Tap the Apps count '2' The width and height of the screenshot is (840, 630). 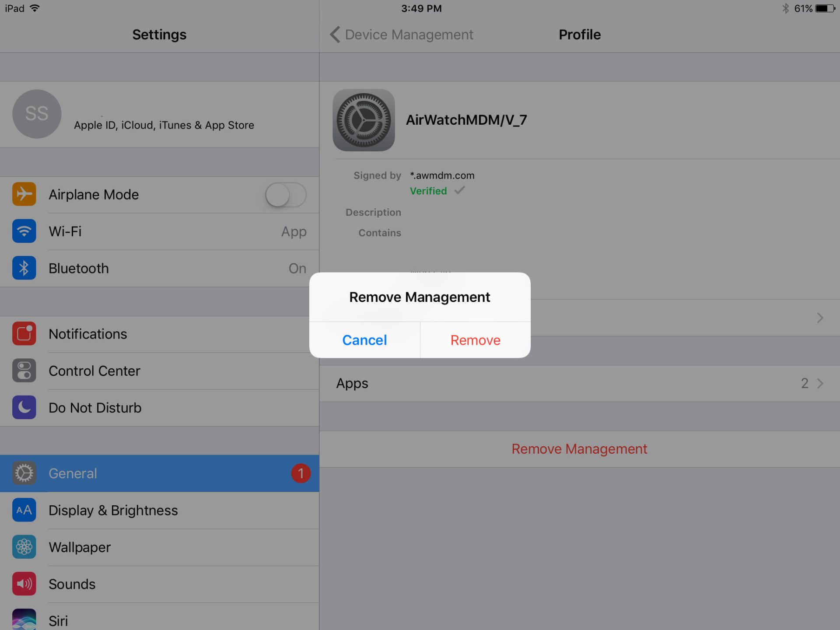(805, 384)
